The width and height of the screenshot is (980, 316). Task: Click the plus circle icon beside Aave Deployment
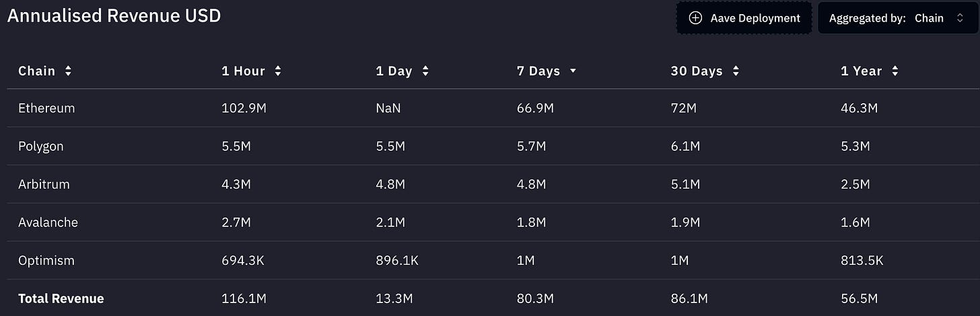click(x=696, y=18)
